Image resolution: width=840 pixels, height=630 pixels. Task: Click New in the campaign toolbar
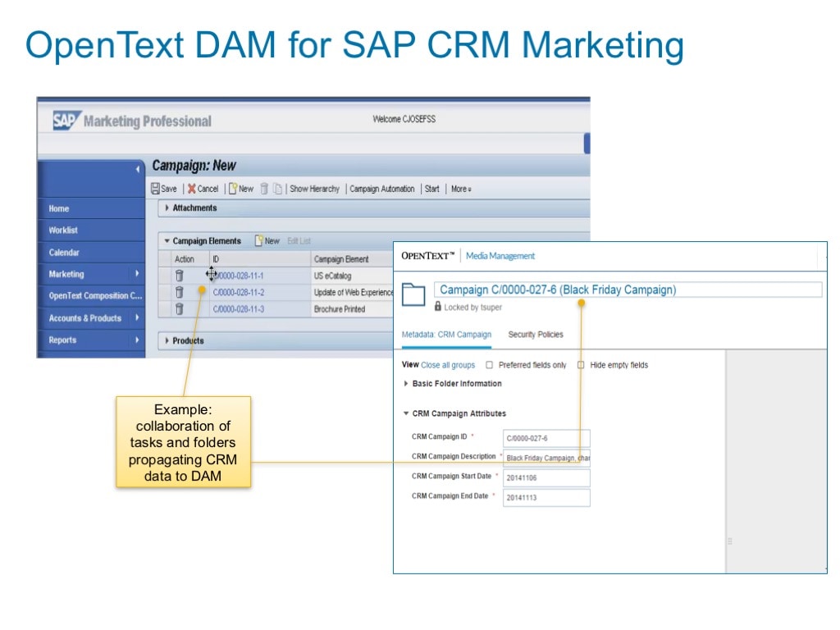[241, 189]
